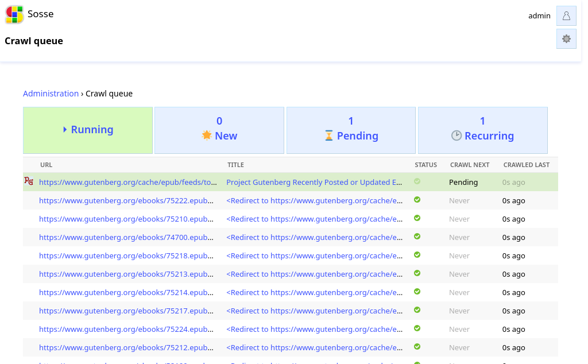Click status check icon for 74700 row
The height and width of the screenshot is (364, 588).
[x=417, y=237]
